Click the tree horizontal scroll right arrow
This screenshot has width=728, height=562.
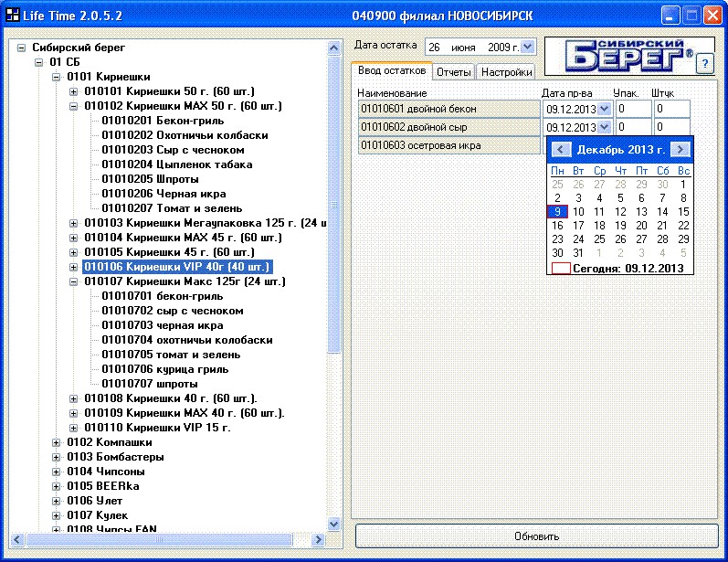click(x=318, y=539)
